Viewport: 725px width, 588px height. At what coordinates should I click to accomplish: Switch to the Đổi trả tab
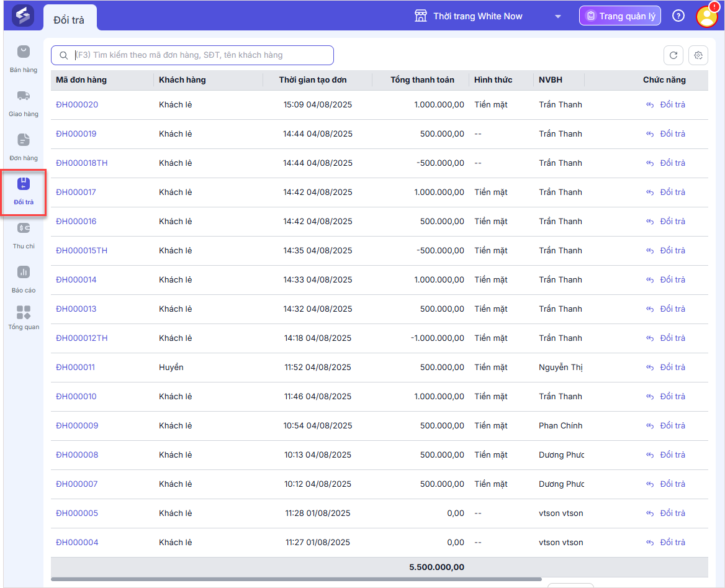(70, 19)
